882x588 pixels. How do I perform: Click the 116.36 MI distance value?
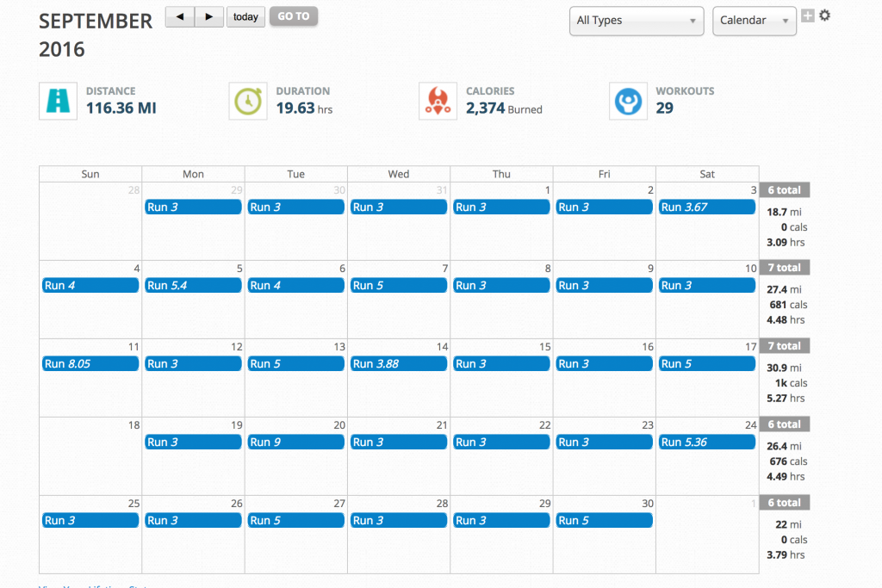click(x=121, y=108)
